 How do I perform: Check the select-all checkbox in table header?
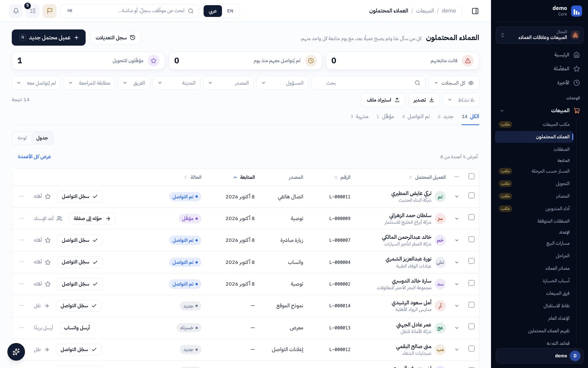coord(472,177)
